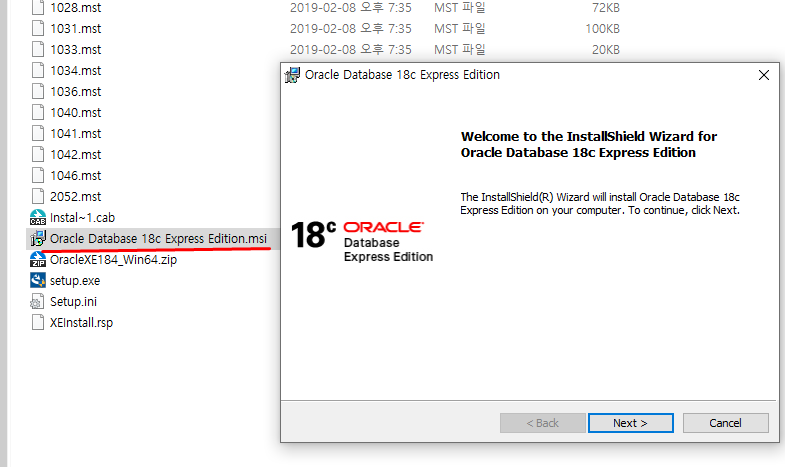Screen dimensions: 785x467
Task: Select the file name 1040.mst
Action: pos(76,113)
